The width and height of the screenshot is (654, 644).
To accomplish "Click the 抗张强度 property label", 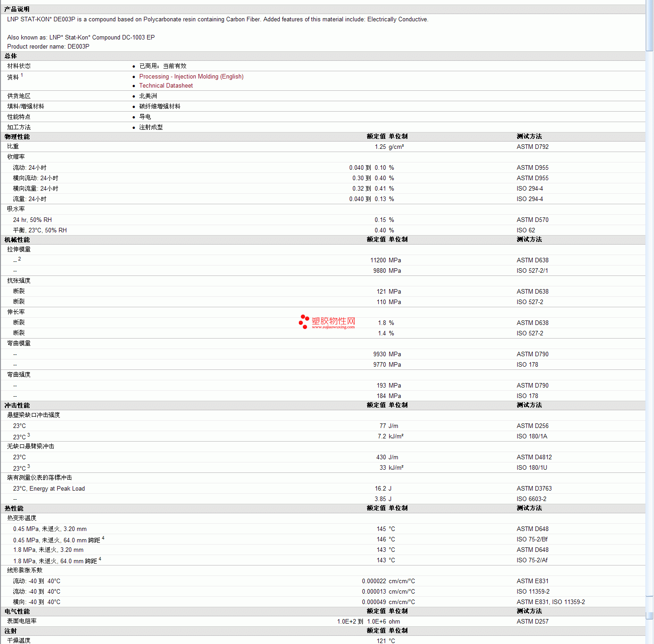I will click(x=19, y=281).
